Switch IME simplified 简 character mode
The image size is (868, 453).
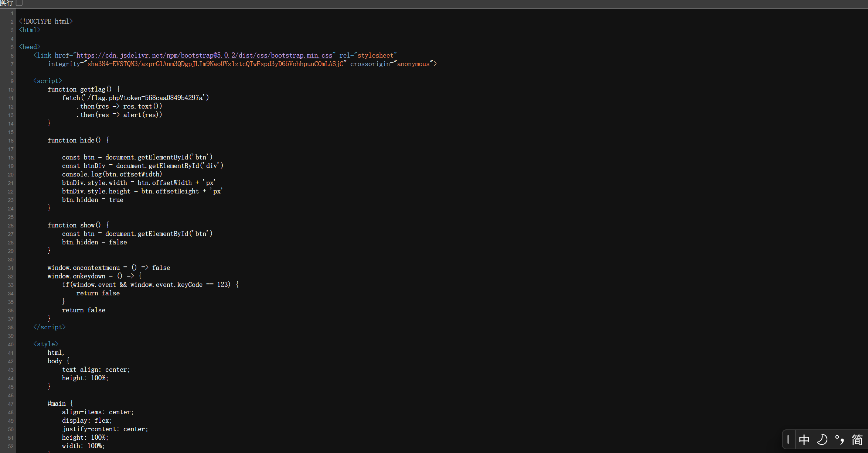857,440
